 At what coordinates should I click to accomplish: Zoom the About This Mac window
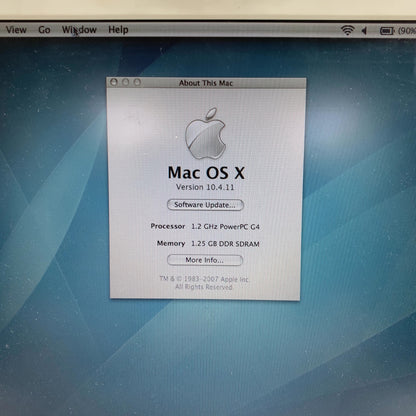137,82
